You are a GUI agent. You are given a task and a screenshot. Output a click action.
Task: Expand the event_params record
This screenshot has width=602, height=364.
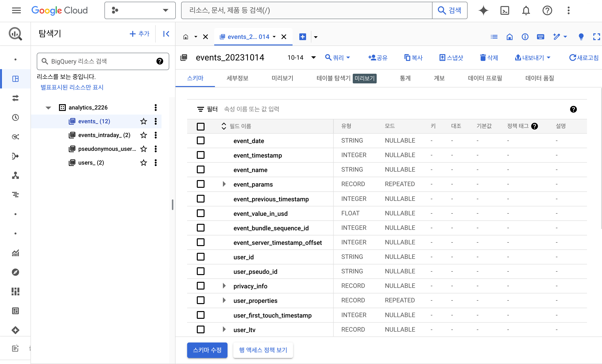[224, 184]
